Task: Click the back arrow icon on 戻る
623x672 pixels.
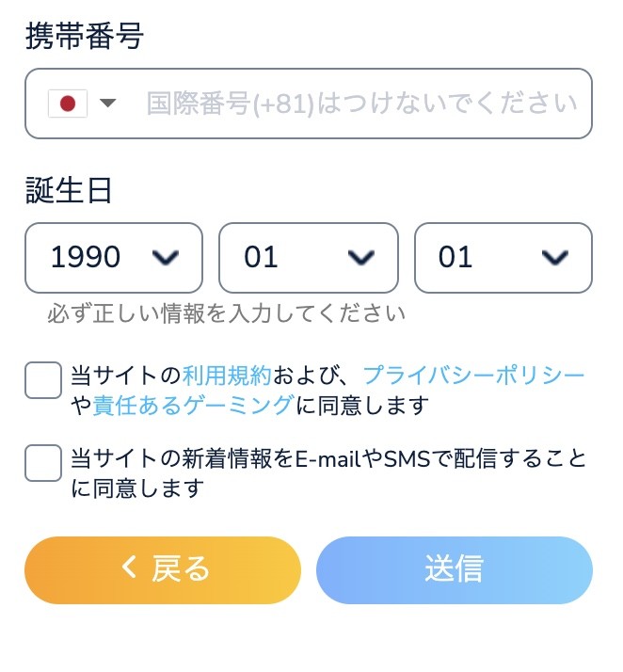Action: coord(130,568)
